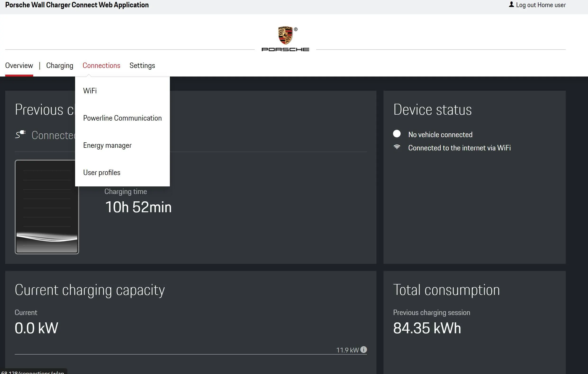Open the Connections menu

coord(101,65)
